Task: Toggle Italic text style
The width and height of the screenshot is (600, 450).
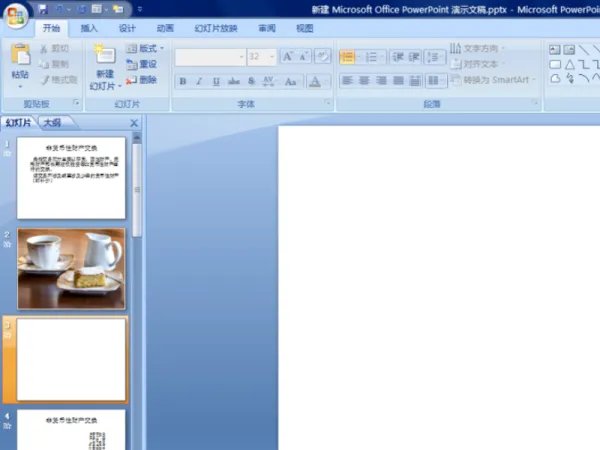Action: (x=199, y=81)
